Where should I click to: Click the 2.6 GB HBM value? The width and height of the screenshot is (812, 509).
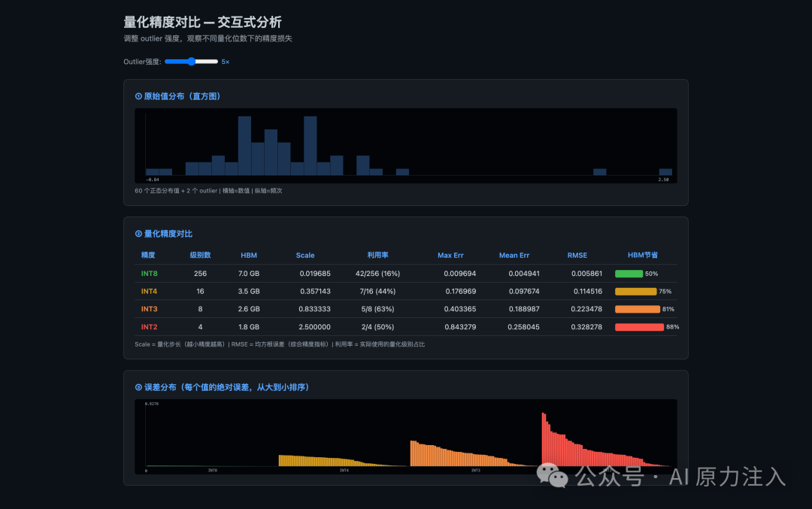249,309
